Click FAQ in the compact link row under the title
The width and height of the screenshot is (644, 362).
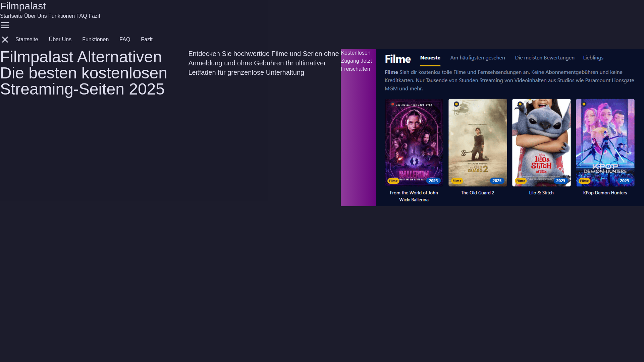[x=82, y=16]
